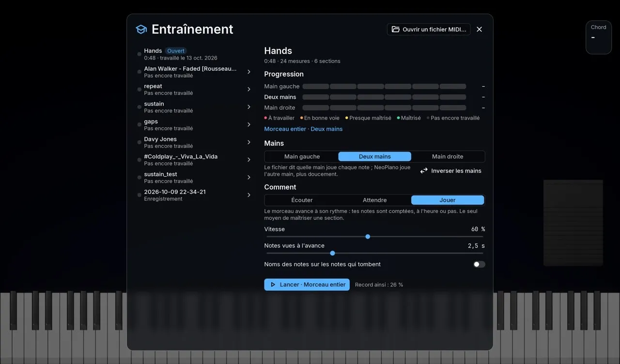Expand the Alan Walker - Faded chevron
The image size is (620, 364).
[x=249, y=72]
